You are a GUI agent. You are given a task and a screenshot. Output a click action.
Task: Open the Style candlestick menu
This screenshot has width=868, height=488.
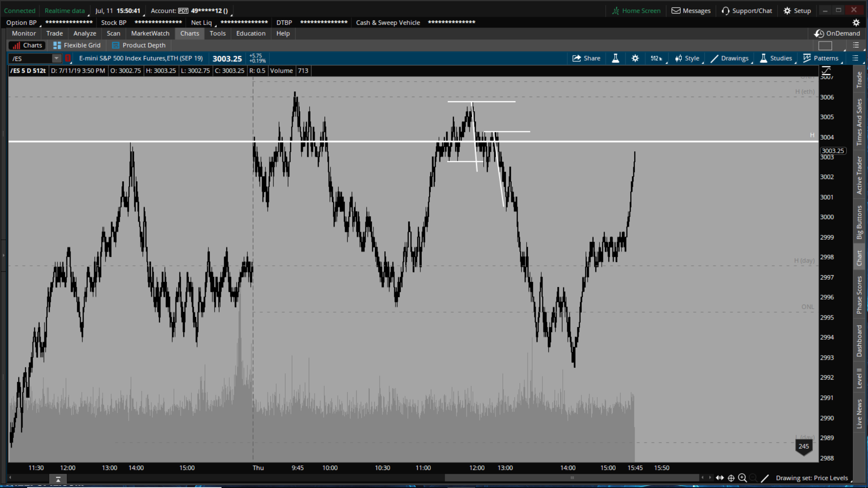687,58
